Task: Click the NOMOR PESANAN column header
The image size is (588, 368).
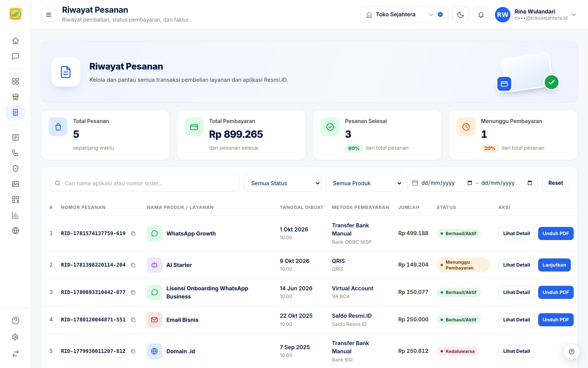Action: (83, 207)
